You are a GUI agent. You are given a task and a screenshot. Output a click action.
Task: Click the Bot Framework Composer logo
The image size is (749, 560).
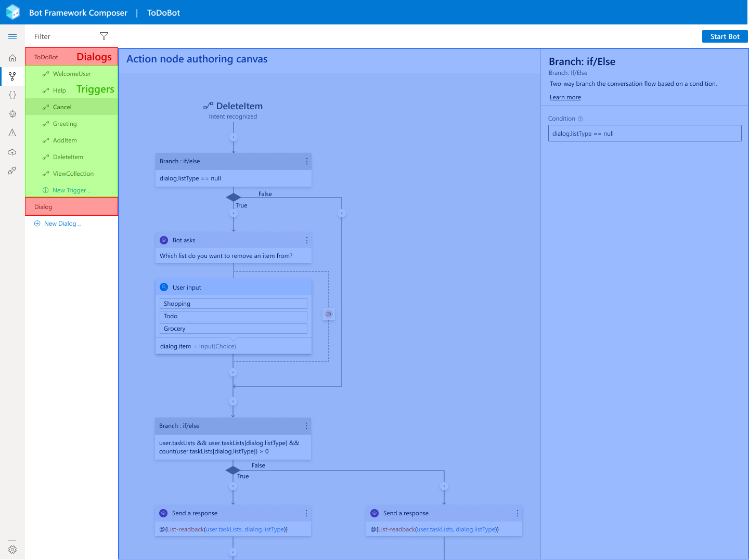[x=12, y=12]
